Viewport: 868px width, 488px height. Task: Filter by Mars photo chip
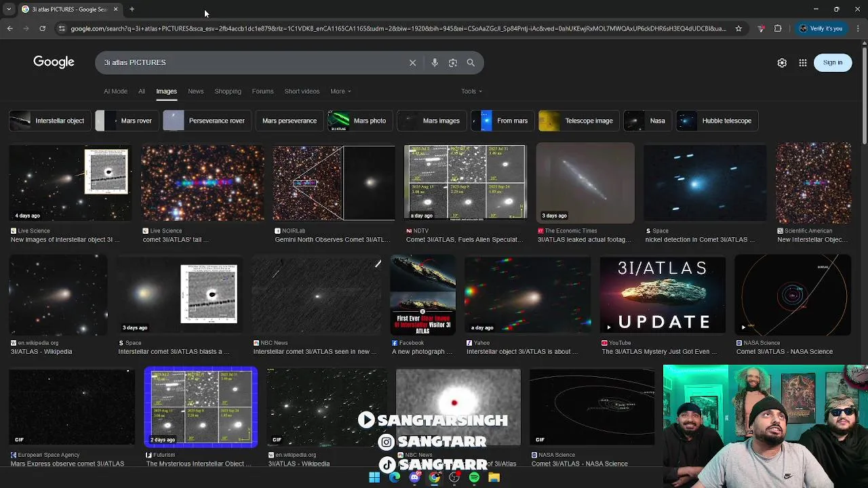359,121
